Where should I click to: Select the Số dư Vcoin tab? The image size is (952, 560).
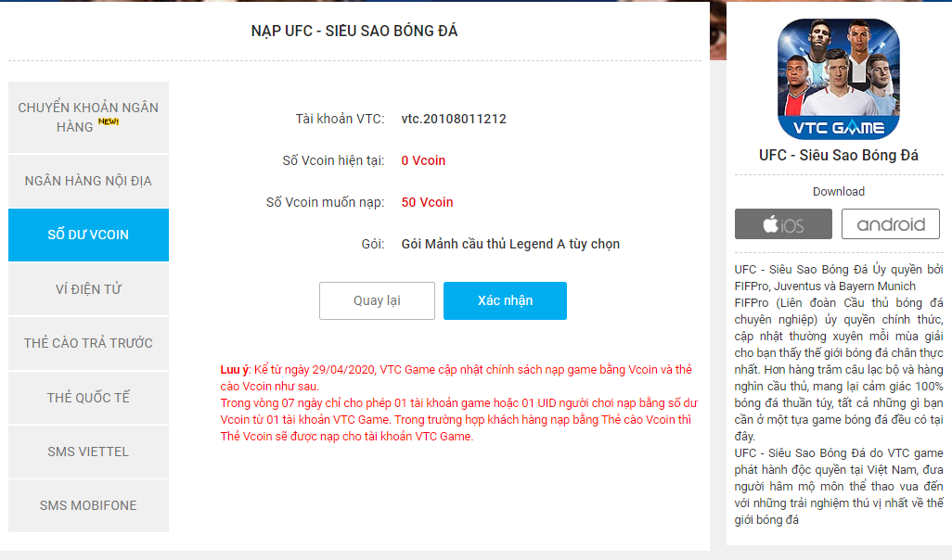pyautogui.click(x=89, y=235)
